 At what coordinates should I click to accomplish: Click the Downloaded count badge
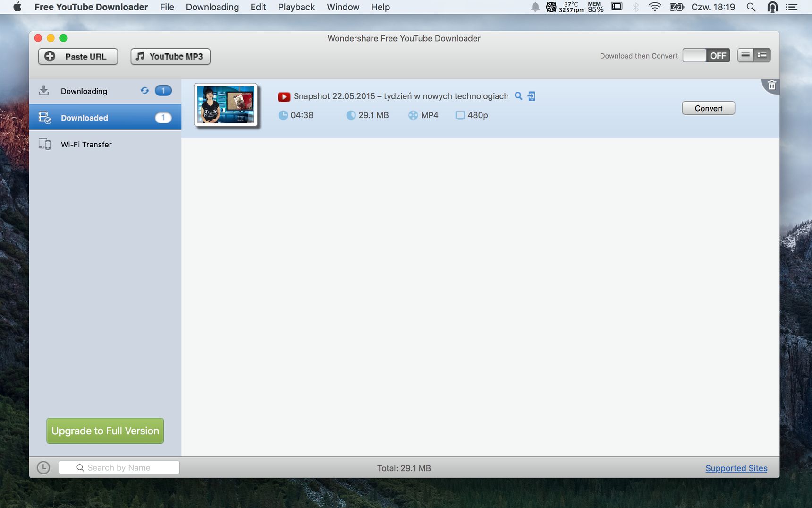pos(163,118)
